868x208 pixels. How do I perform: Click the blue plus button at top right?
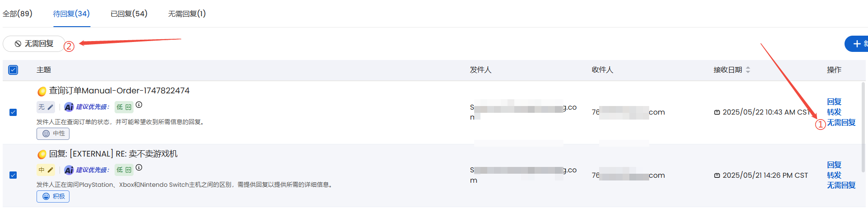pos(856,44)
